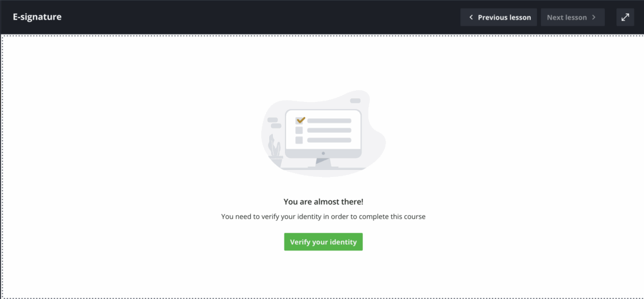The width and height of the screenshot is (644, 299).
Task: Click the monitor stand in the illustration
Action: pyautogui.click(x=323, y=163)
